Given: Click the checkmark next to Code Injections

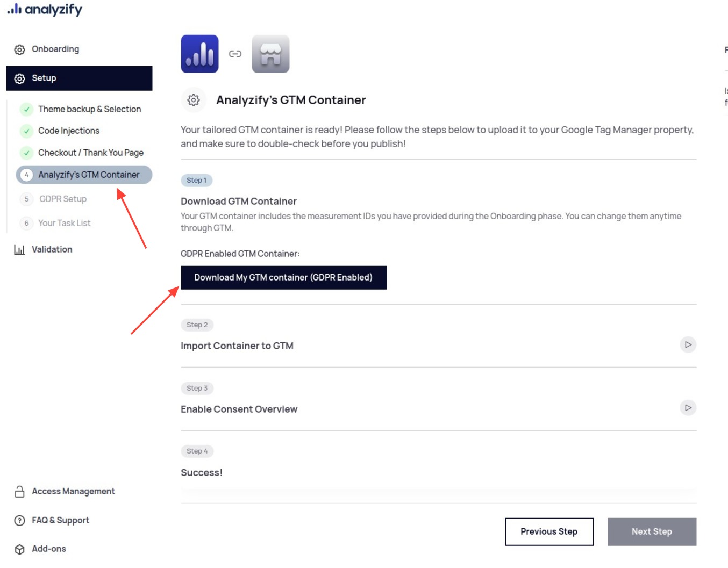Looking at the screenshot, I should point(27,131).
